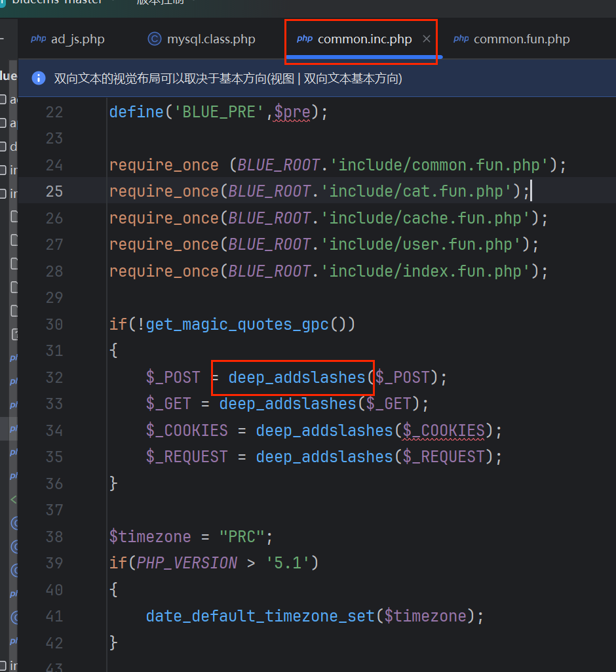Viewport: 616px width, 672px height.
Task: Click the blue info icon in the notification banner
Action: (x=38, y=79)
